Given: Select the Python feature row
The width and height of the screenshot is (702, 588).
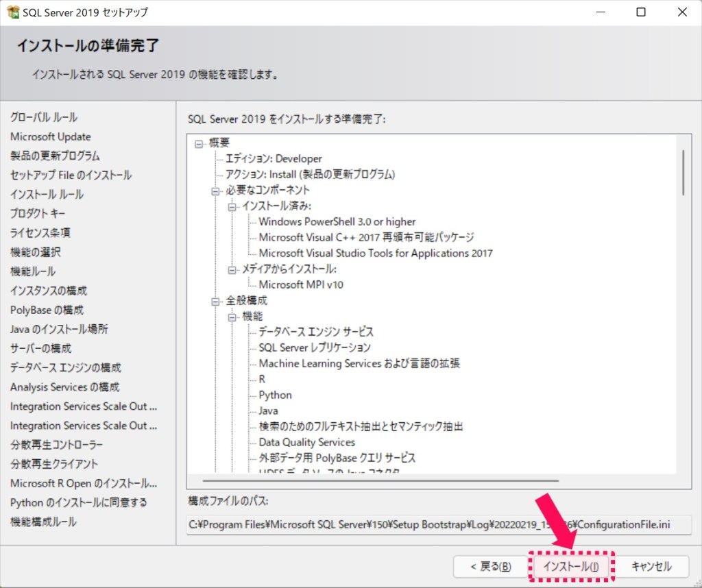Looking at the screenshot, I should pos(275,395).
